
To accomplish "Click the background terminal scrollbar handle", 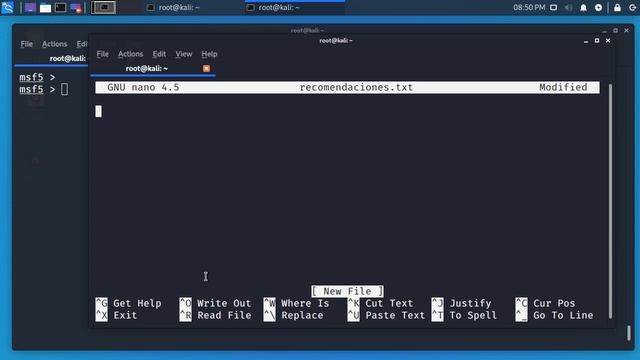I will coord(629,333).
